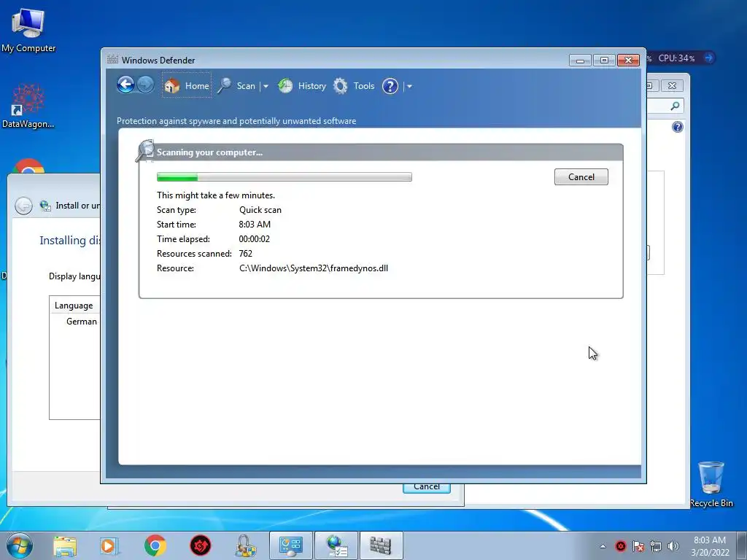Click the Defender forward navigation arrow
747x560 pixels.
click(145, 85)
